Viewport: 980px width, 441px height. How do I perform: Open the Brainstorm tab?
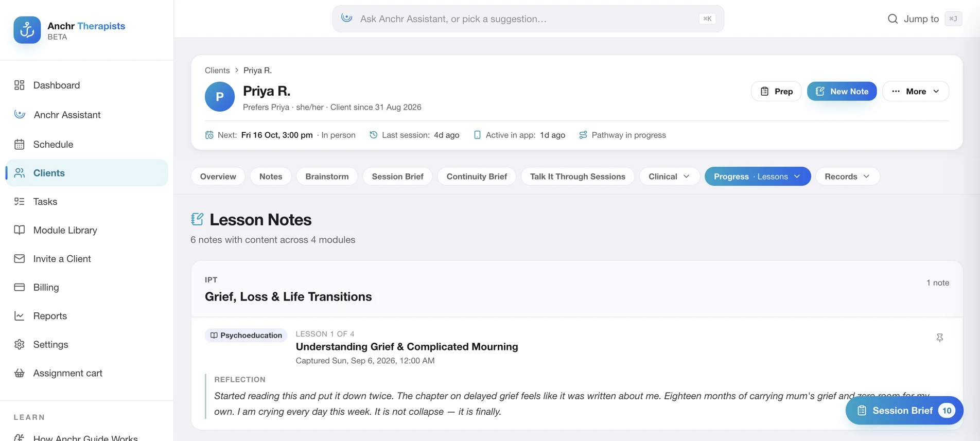pos(327,177)
